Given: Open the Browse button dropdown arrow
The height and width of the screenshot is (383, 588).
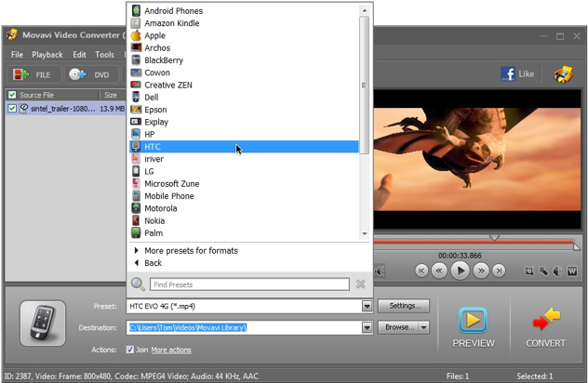Looking at the screenshot, I should pos(423,327).
